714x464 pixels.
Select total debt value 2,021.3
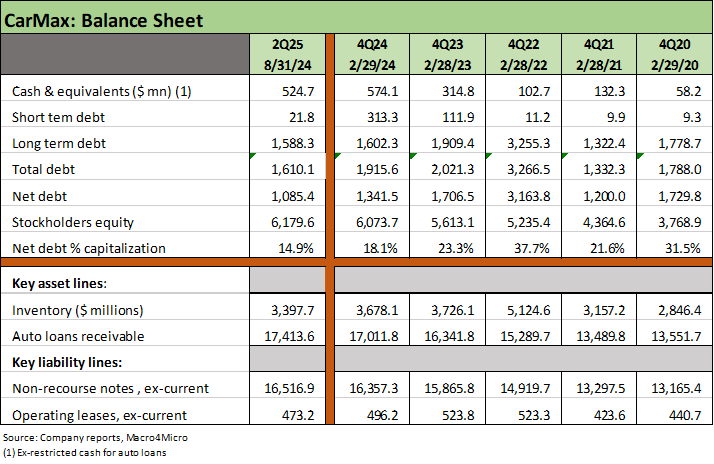(453, 169)
